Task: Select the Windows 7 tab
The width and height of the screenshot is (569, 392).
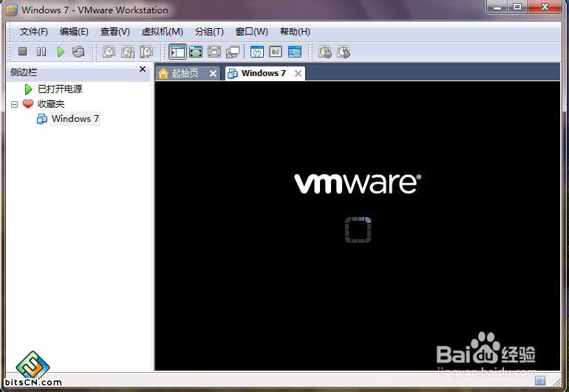Action: 264,73
